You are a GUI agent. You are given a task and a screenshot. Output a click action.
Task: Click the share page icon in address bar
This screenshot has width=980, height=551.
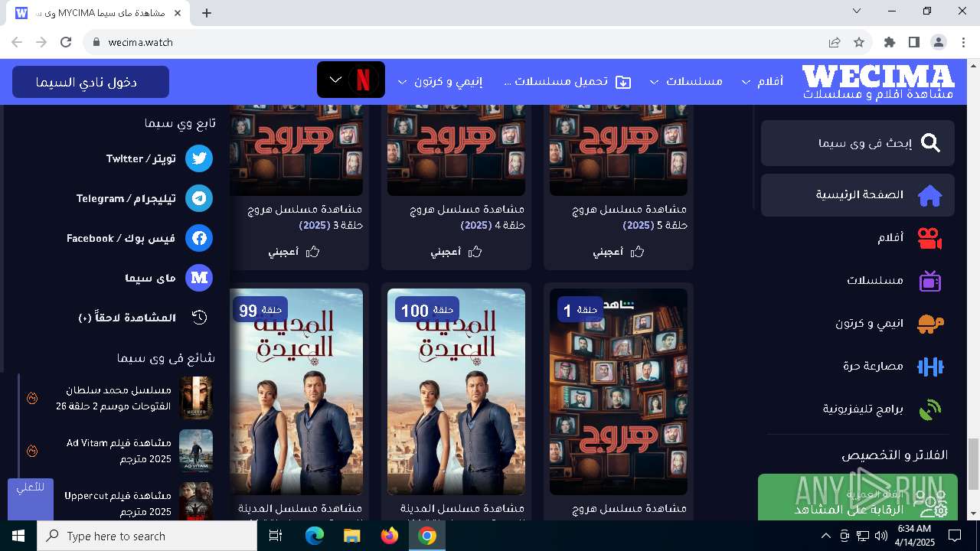[835, 42]
